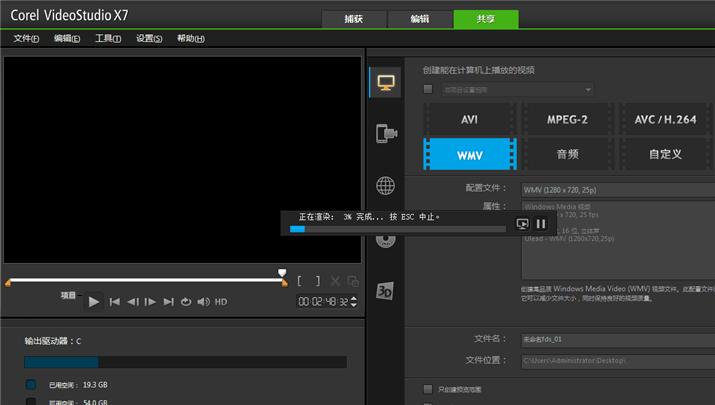Viewport: 715px width, 405px height.
Task: Choose the WMV format button
Action: tap(470, 155)
